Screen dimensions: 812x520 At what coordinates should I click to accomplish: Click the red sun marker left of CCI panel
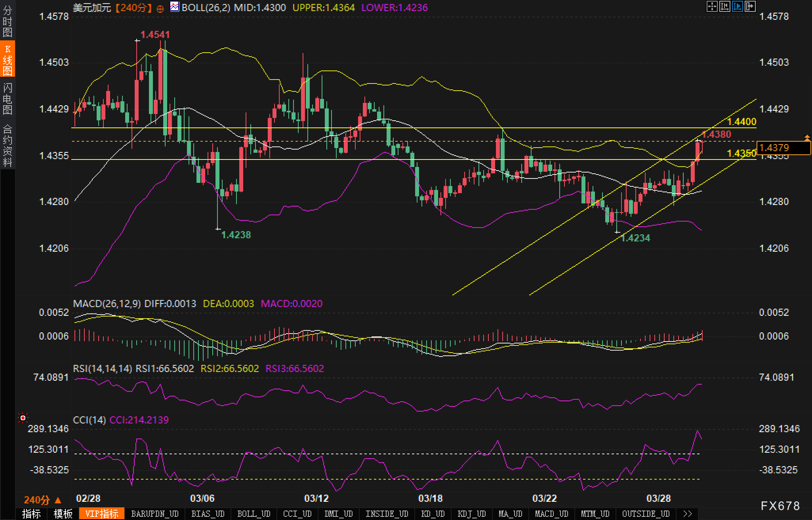point(23,418)
